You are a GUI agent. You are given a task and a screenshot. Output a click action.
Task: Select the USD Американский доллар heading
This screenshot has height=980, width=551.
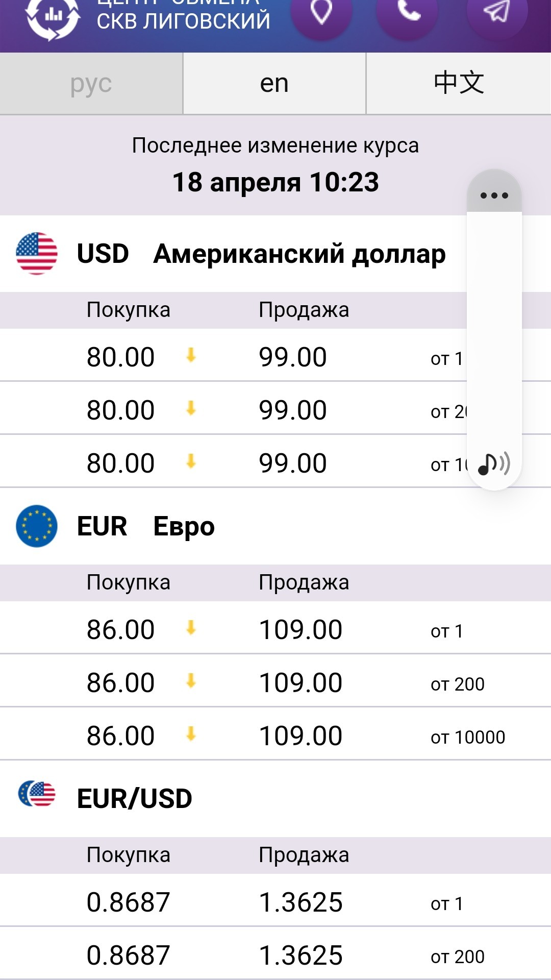point(261,254)
